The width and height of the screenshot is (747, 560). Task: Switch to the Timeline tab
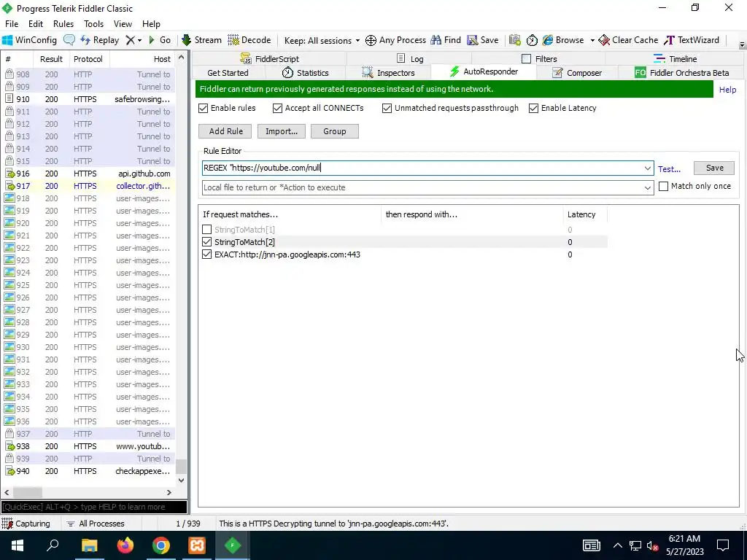[675, 59]
